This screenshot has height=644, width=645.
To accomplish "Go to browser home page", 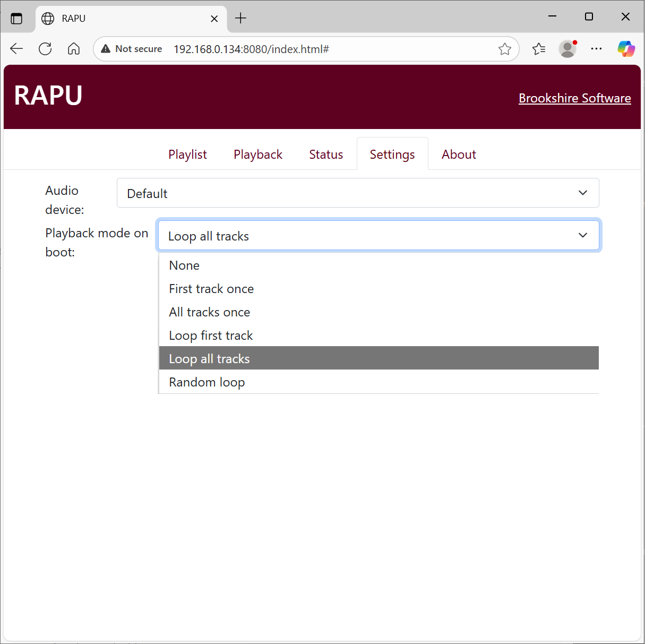I will 74,49.
